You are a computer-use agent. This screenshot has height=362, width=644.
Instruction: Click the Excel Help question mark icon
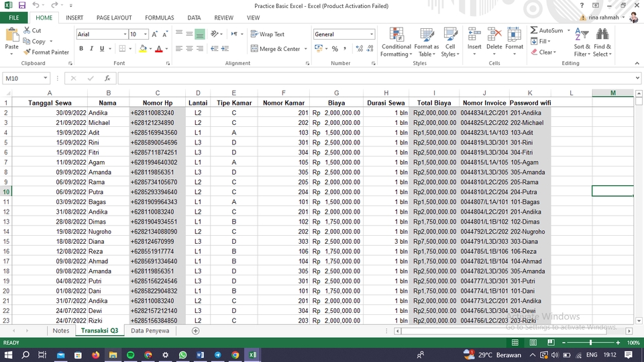(582, 5)
